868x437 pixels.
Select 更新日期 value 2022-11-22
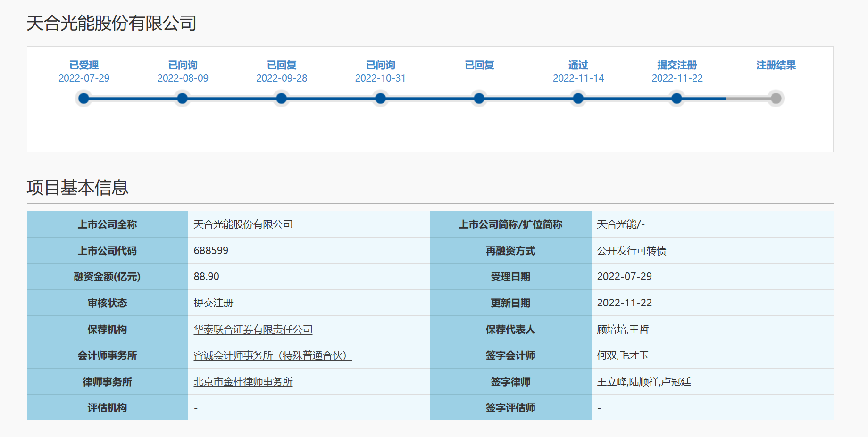[625, 303]
